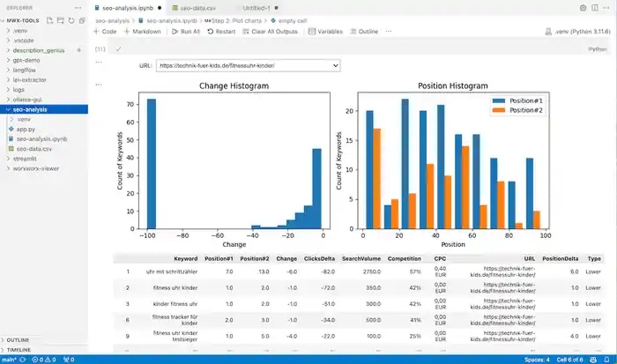Switch to the Untitled-1 tab

(x=256, y=8)
